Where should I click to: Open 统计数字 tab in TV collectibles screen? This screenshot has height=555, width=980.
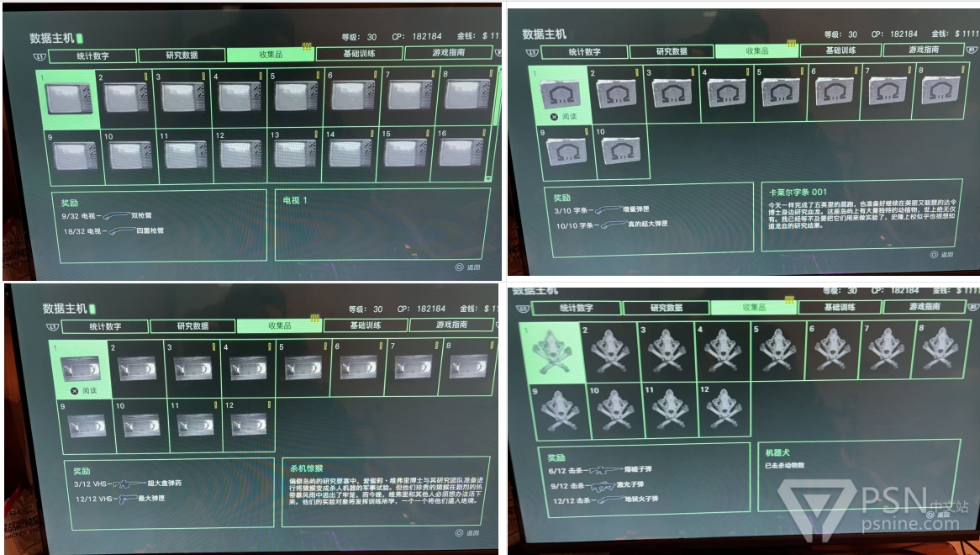92,55
